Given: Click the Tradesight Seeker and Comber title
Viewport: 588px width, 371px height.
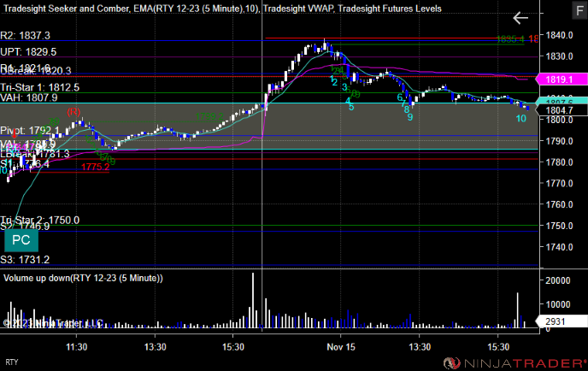Looking at the screenshot, I should pos(66,9).
